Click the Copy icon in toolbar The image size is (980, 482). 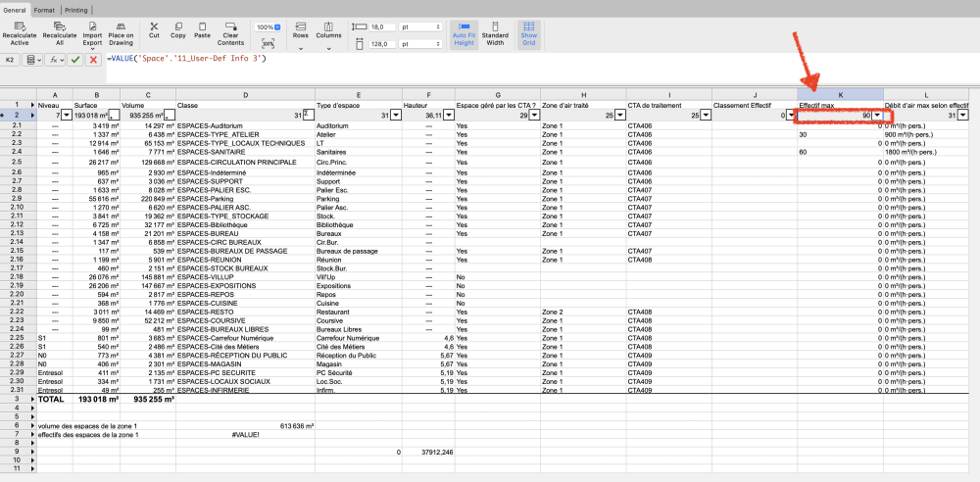(x=177, y=26)
